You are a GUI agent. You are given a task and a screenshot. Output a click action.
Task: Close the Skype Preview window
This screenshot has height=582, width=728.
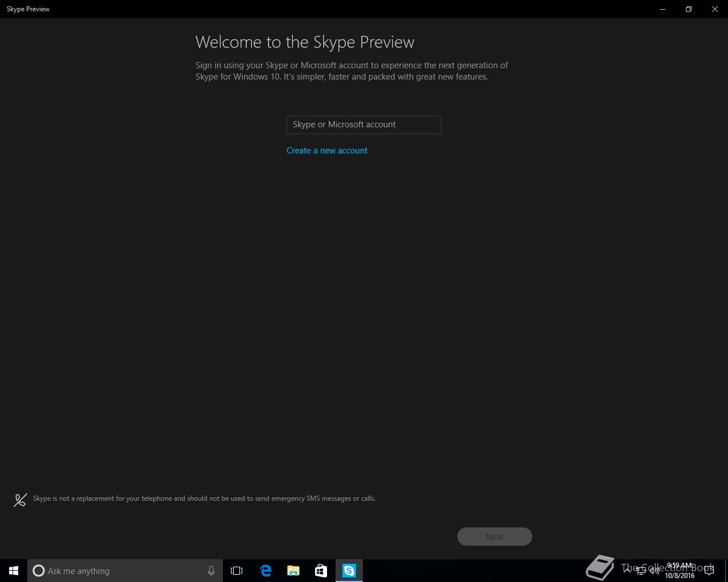pos(715,9)
